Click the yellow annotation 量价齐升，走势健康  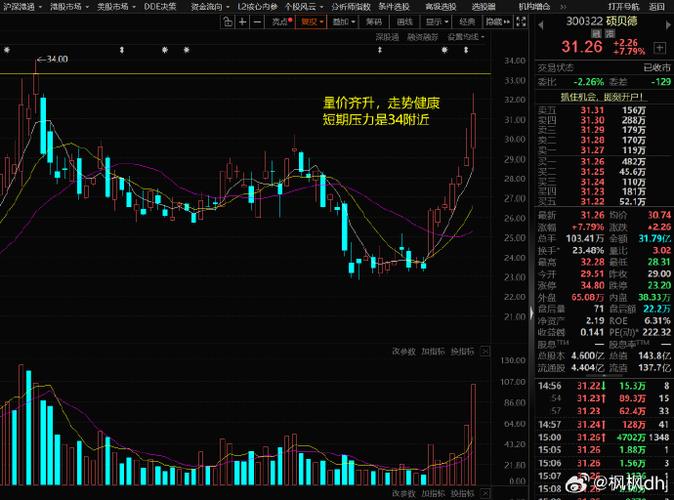pos(381,103)
